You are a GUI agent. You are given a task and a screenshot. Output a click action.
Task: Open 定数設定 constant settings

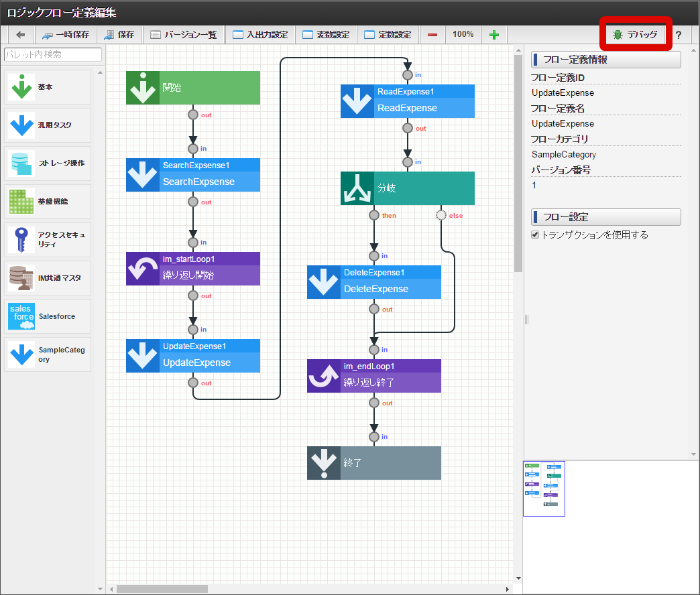click(388, 35)
